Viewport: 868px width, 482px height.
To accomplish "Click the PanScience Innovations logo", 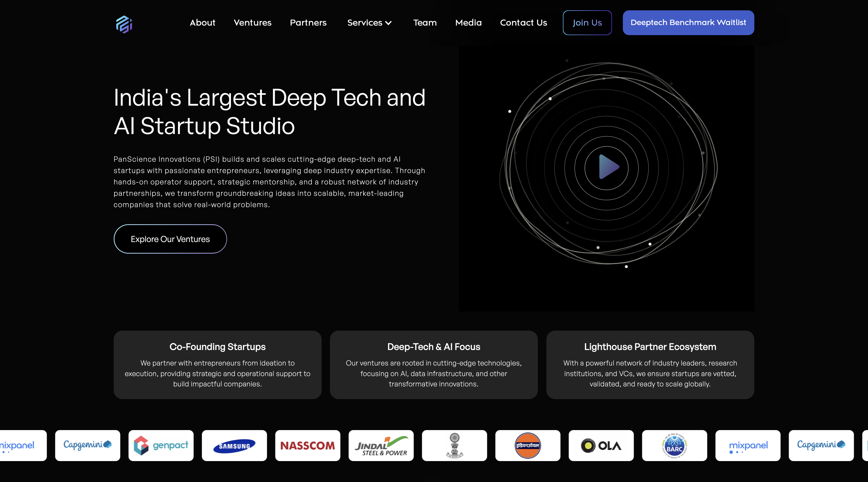I will (x=123, y=24).
